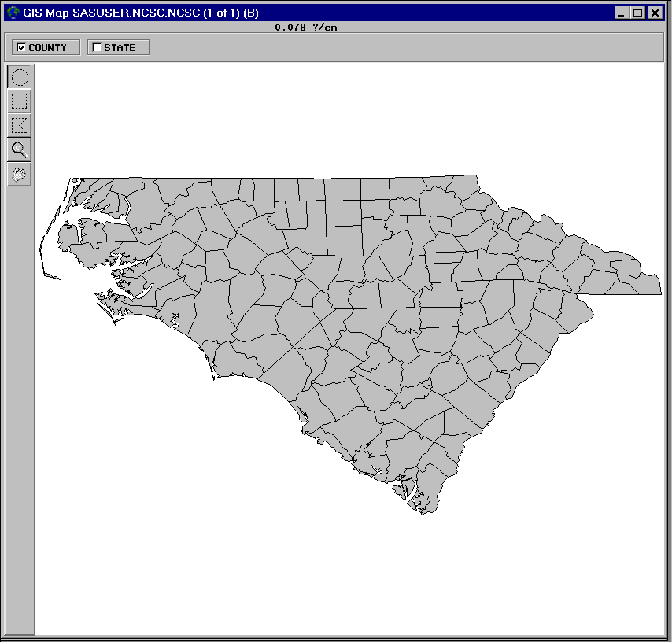Select the county at the map's far-right tip
The height and width of the screenshot is (642, 672).
click(645, 285)
